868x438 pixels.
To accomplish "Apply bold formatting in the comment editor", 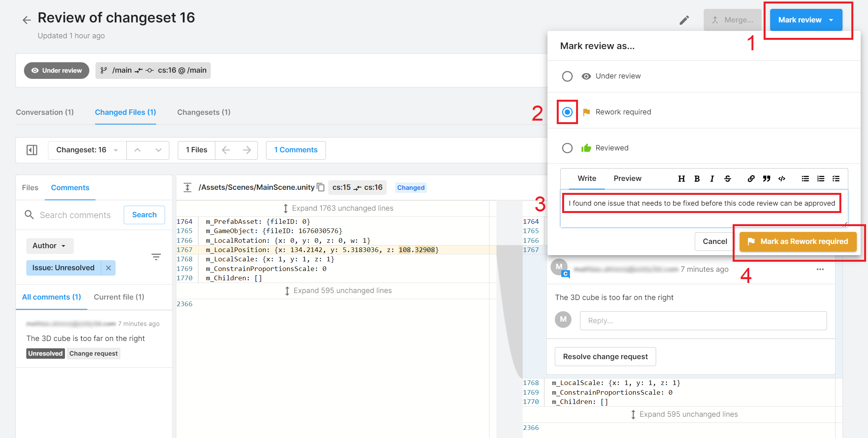I will 697,179.
